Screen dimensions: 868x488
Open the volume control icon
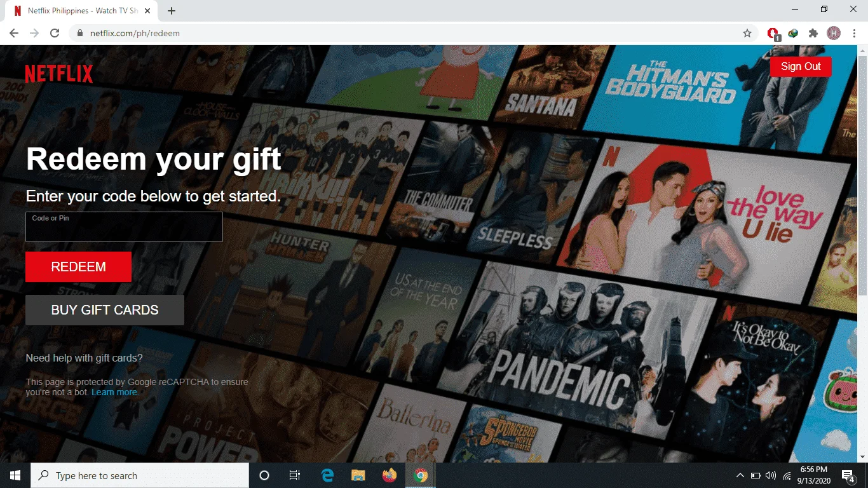pyautogui.click(x=771, y=475)
